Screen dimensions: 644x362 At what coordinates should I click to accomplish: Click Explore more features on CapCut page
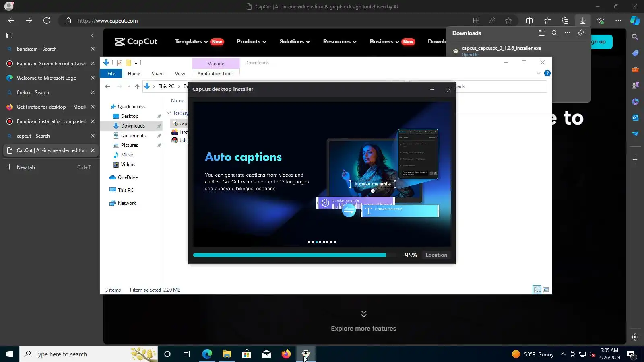(363, 328)
